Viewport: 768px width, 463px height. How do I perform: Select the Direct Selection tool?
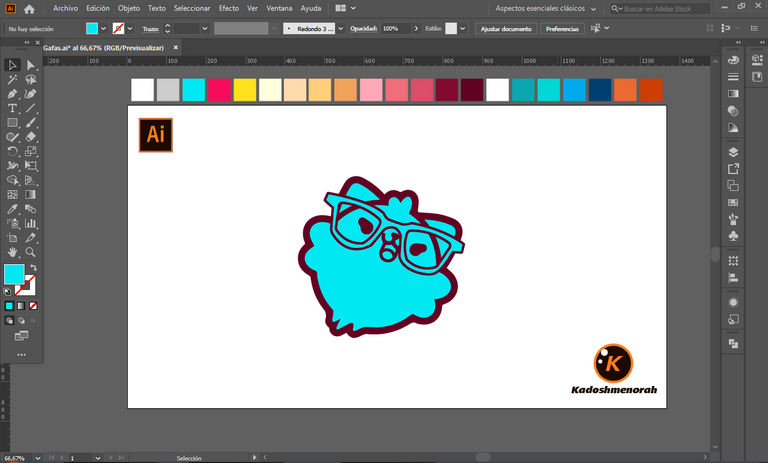[30, 65]
